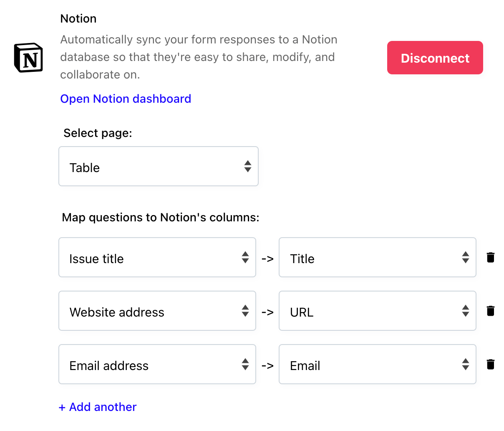
Task: Click the 'Automatically sync your form responses' description
Action: 199,57
